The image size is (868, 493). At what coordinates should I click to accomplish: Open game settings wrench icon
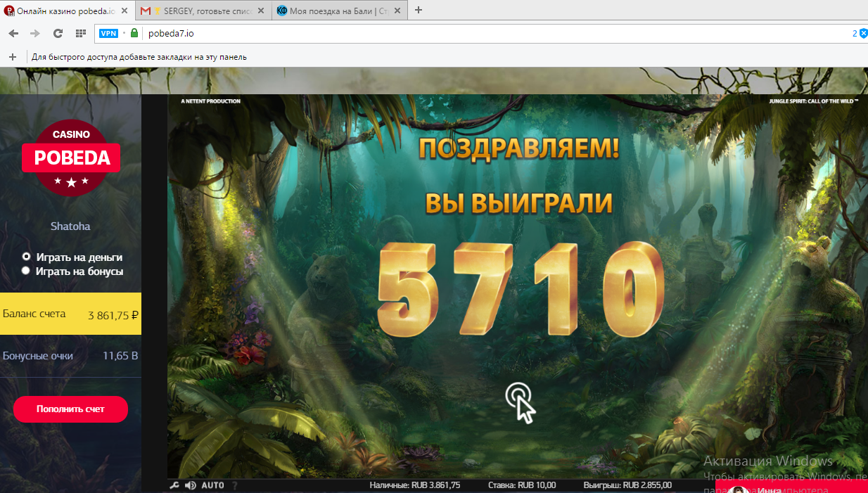click(x=175, y=485)
